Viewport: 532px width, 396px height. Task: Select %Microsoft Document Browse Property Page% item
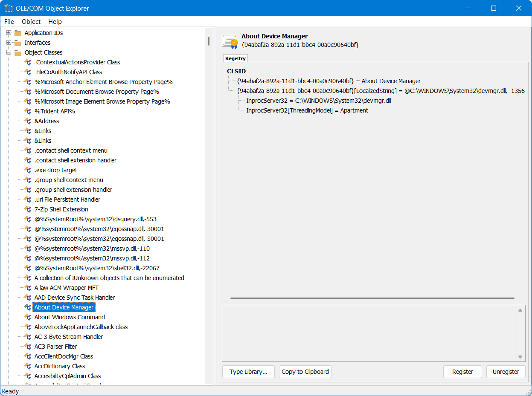97,92
